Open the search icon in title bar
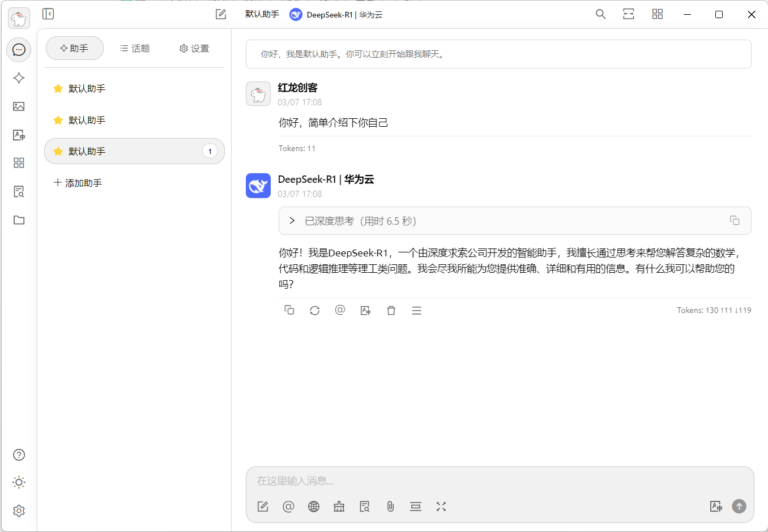This screenshot has width=768, height=532. click(x=601, y=14)
